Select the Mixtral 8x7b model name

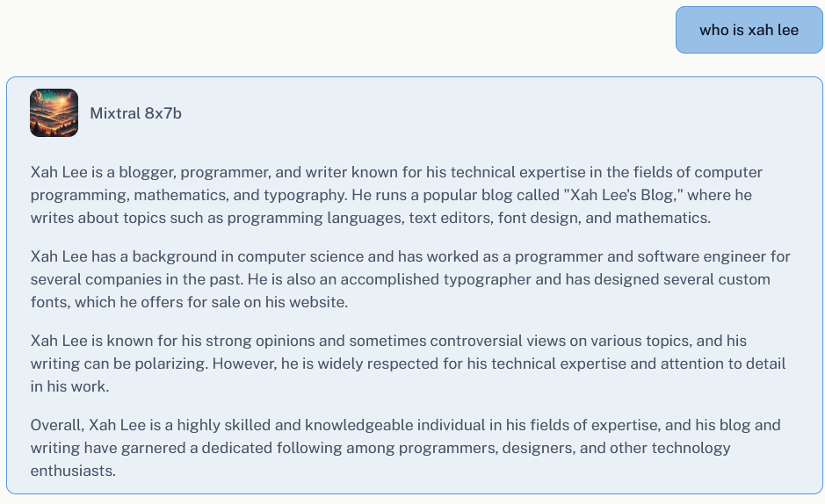[136, 113]
